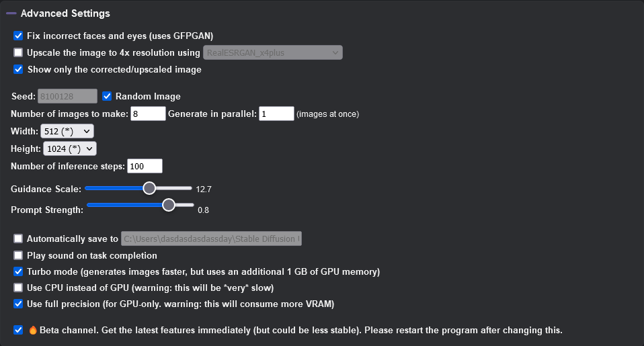Open the Width dropdown showing 512
This screenshot has width=644, height=346.
(67, 131)
